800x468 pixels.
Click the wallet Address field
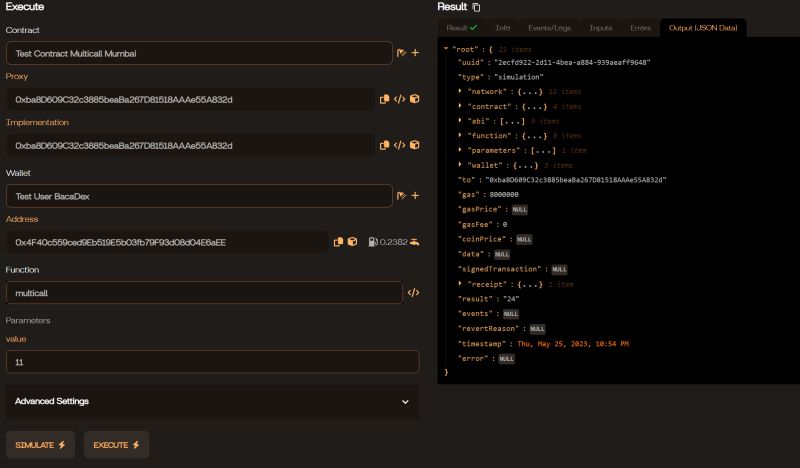click(167, 242)
